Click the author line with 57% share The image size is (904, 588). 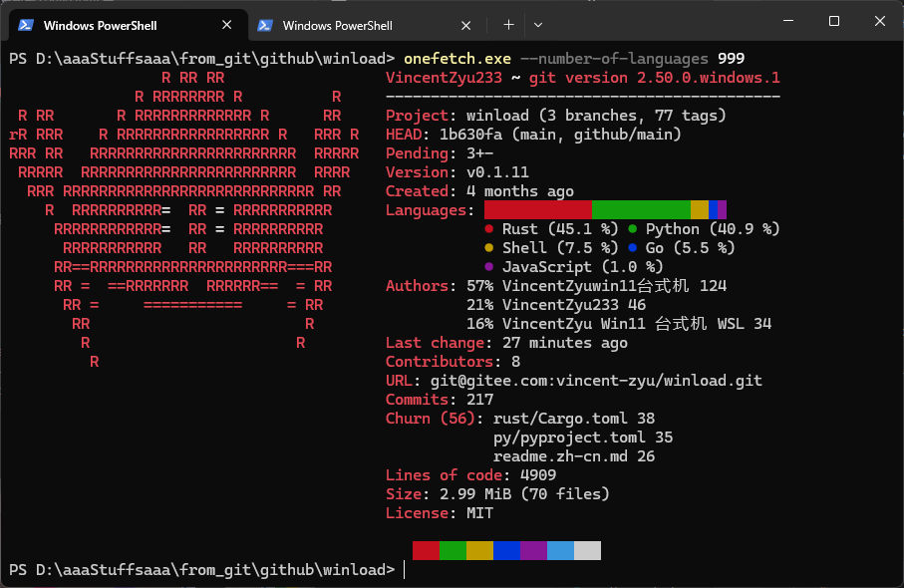pos(597,286)
